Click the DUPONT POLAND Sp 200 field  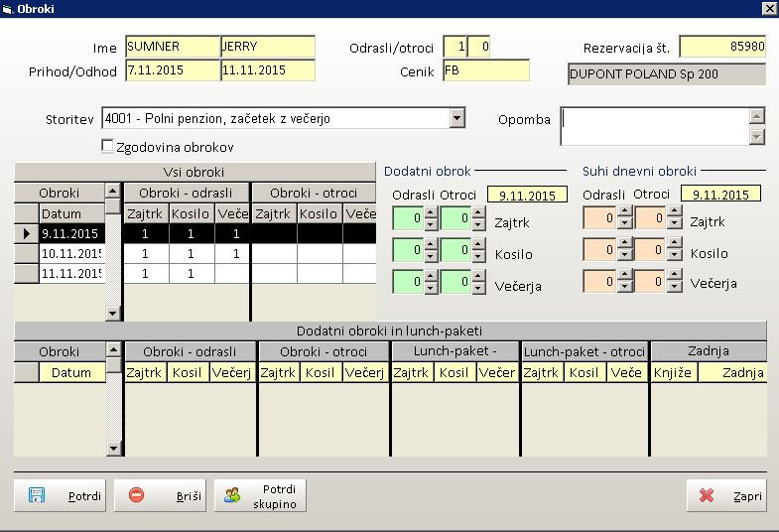point(667,74)
